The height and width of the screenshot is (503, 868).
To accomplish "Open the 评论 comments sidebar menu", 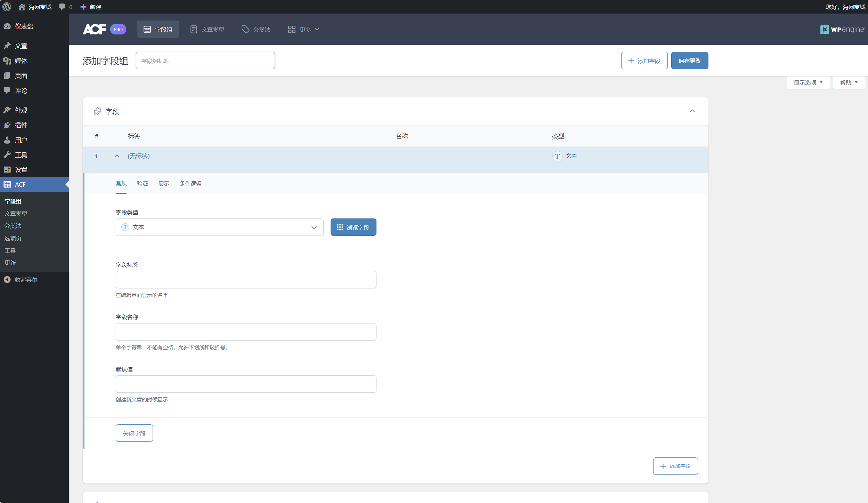I will [34, 91].
